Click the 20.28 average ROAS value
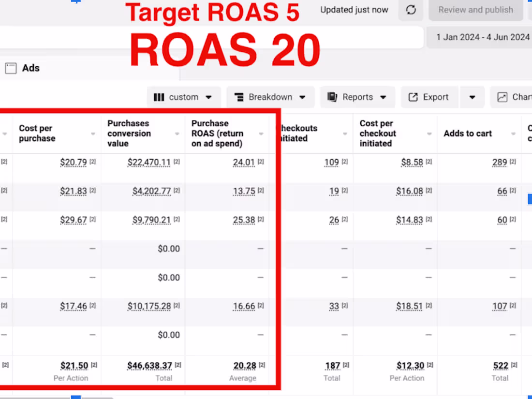Image resolution: width=532 pixels, height=399 pixels. [245, 365]
